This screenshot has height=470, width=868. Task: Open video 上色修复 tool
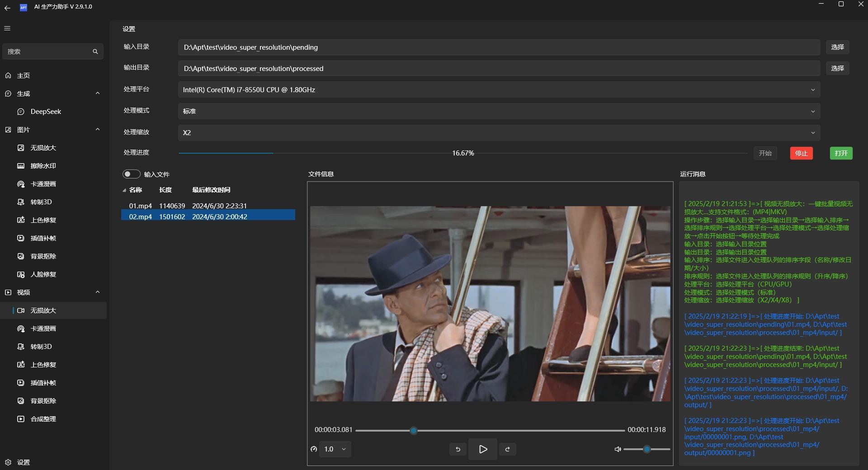pos(53,365)
